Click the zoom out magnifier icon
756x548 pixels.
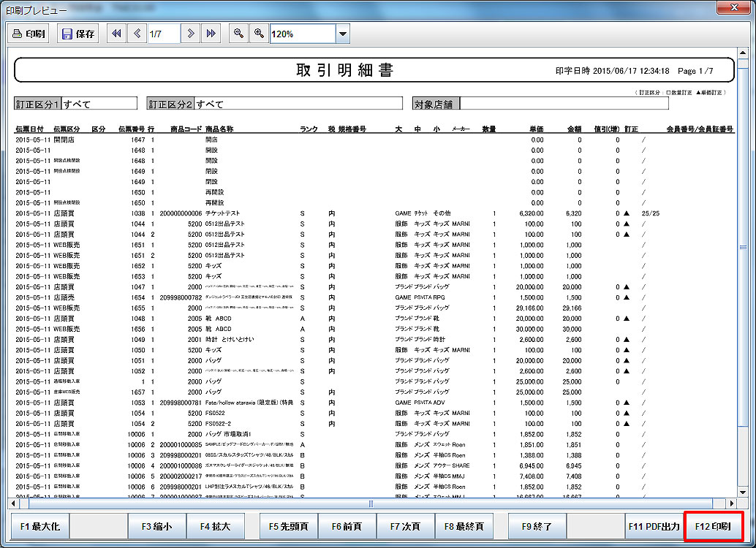pos(238,34)
